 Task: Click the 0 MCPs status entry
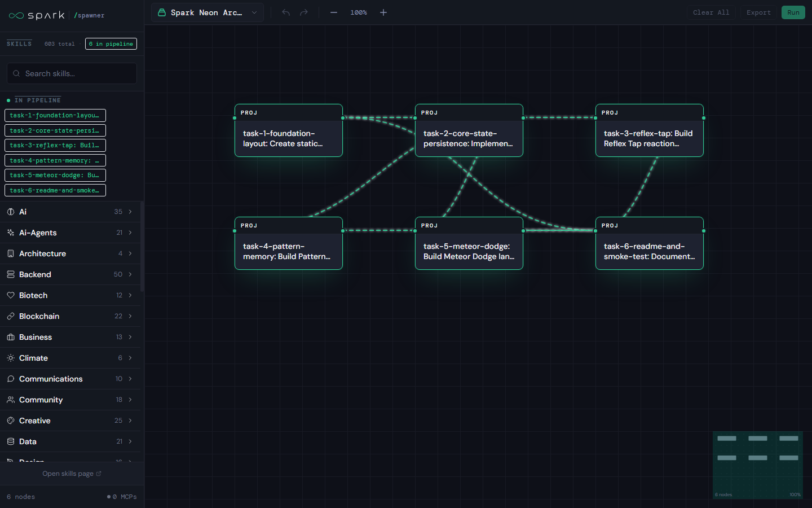pos(122,497)
